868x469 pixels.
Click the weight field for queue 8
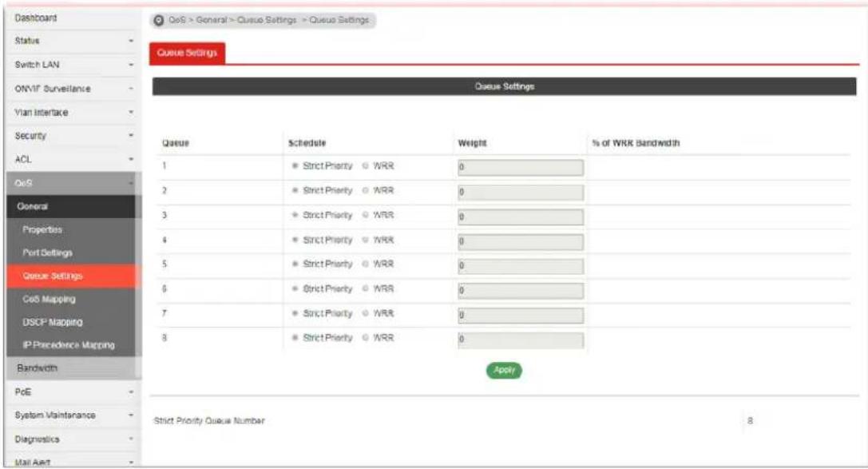pos(521,340)
